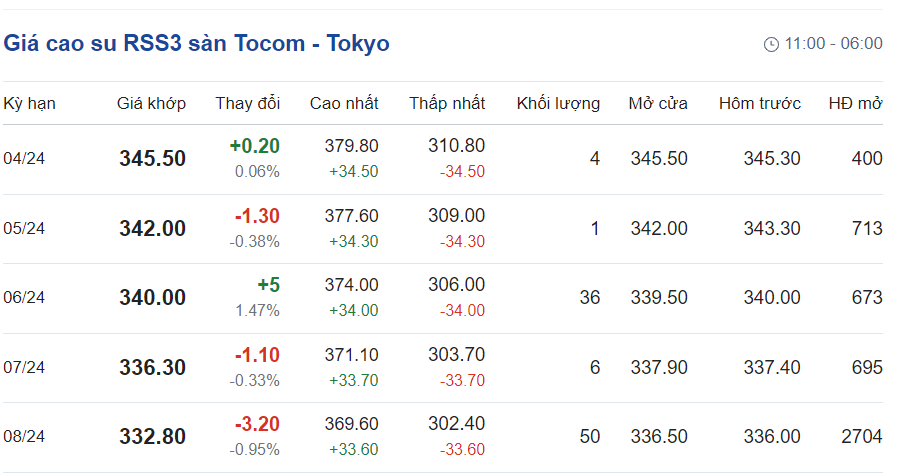Click the 2704 open interest value
This screenshot has width=902, height=474.
point(862,437)
